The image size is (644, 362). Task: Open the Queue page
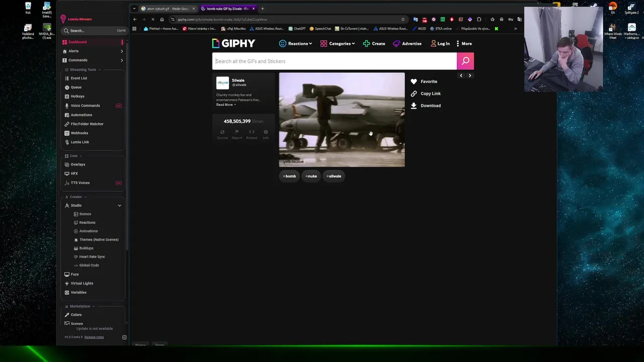click(76, 87)
